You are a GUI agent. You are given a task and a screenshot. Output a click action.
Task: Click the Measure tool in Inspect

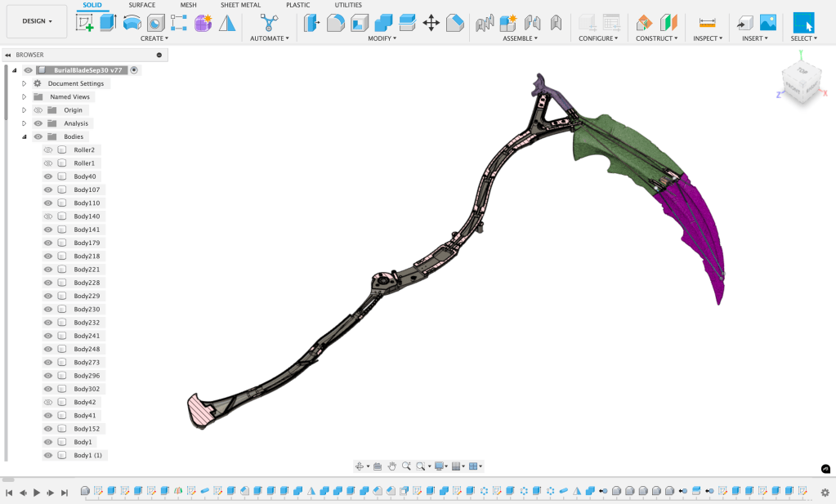click(708, 23)
